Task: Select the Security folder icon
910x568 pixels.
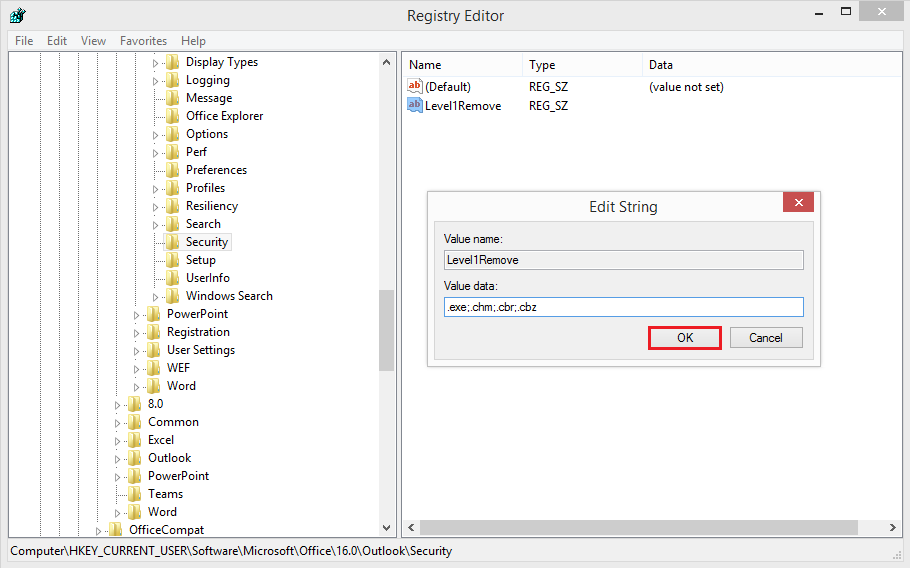Action: coord(173,242)
